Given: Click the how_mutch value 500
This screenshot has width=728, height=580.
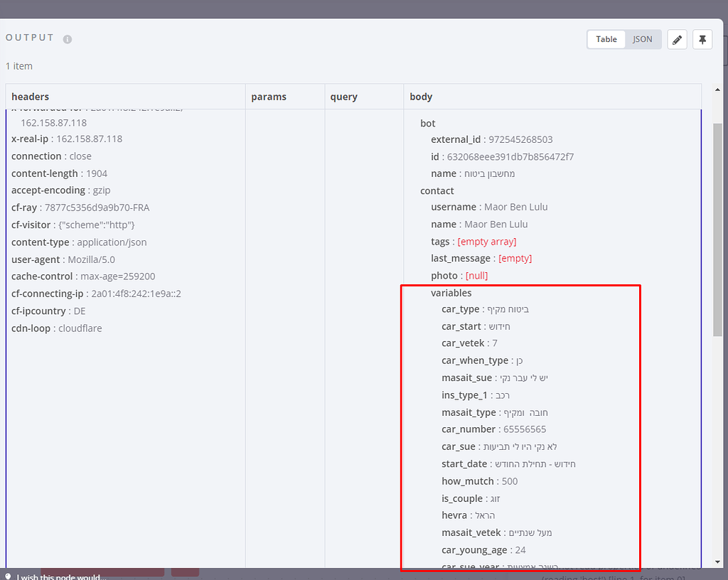Looking at the screenshot, I should pos(509,480).
